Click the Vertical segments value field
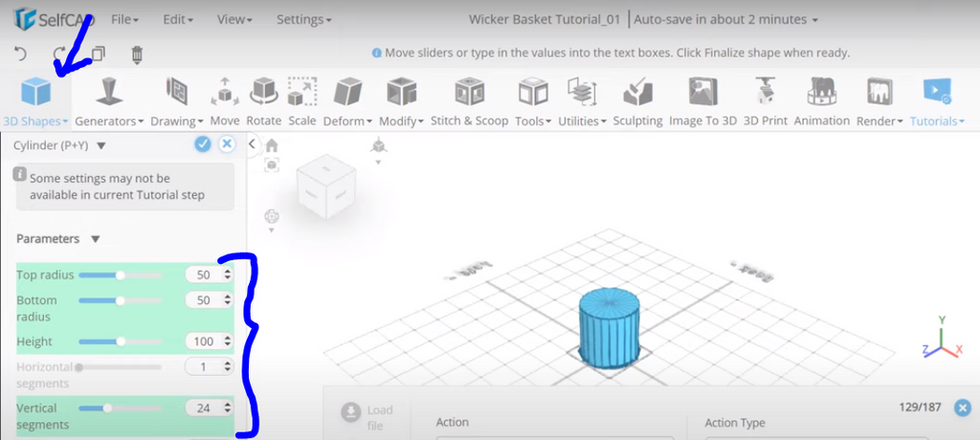 [x=209, y=408]
